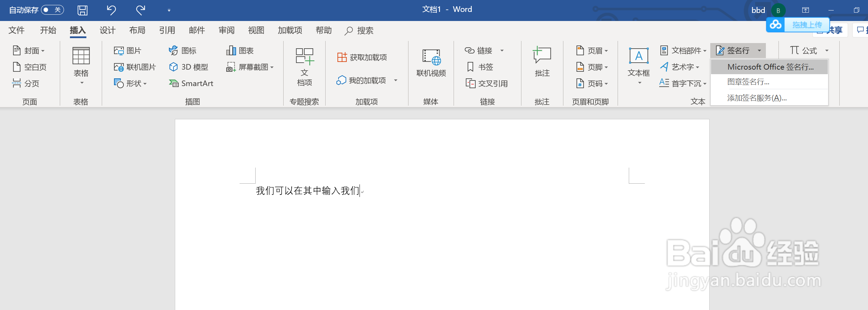The width and height of the screenshot is (868, 310).
Task: Undo the last action
Action: click(111, 10)
